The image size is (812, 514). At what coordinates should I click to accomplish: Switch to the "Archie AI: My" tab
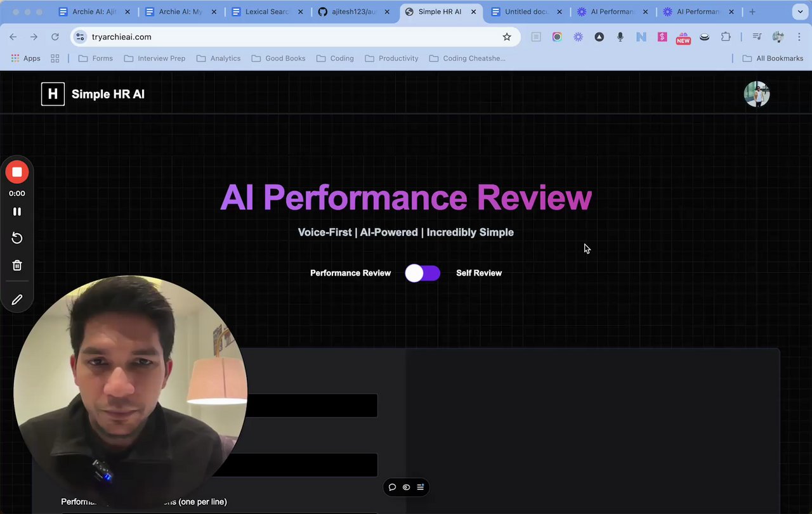[180, 11]
